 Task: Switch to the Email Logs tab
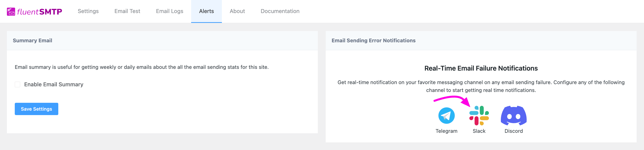point(169,11)
